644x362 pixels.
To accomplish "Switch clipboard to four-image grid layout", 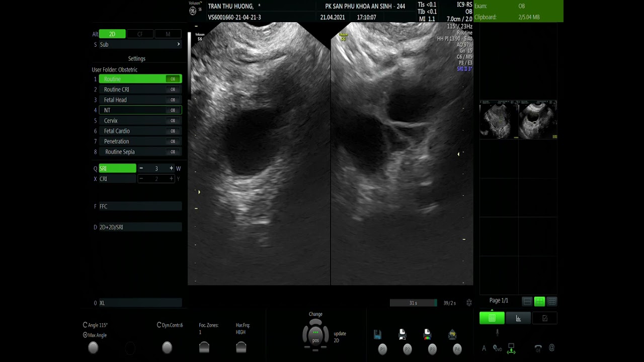I will (x=539, y=302).
